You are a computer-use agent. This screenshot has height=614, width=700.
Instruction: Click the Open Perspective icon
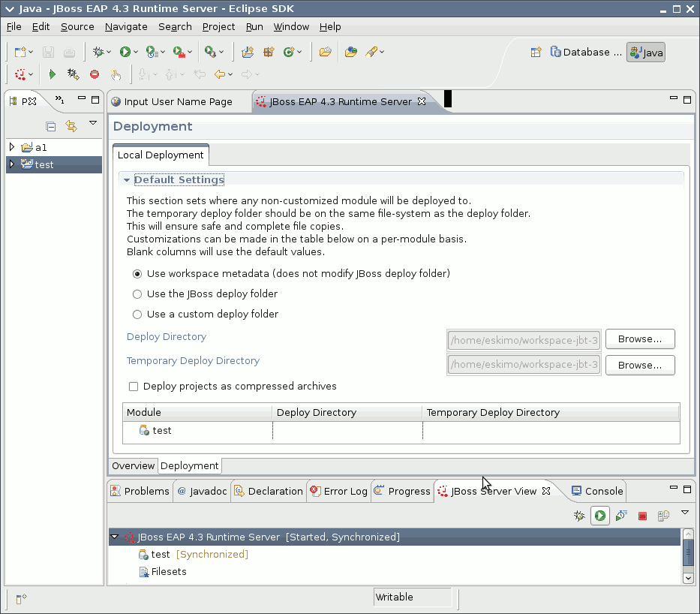click(x=536, y=53)
